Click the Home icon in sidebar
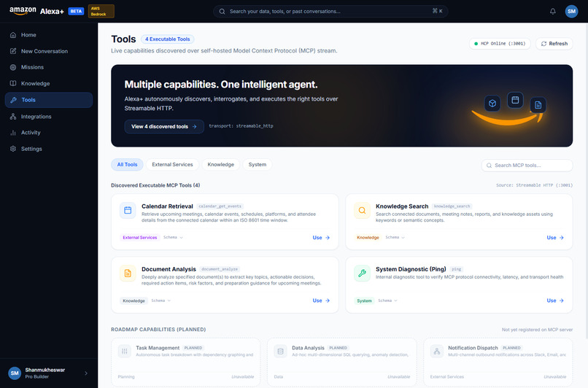This screenshot has width=588, height=388. 13,35
